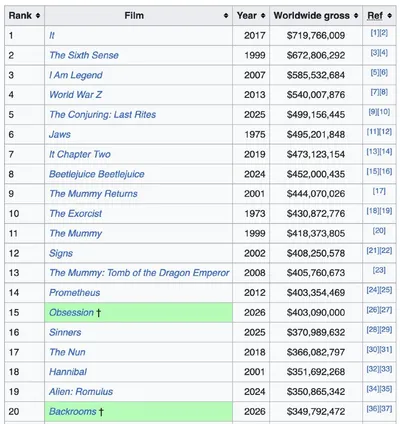Sort table by Ref column arrows

pyautogui.click(x=389, y=16)
